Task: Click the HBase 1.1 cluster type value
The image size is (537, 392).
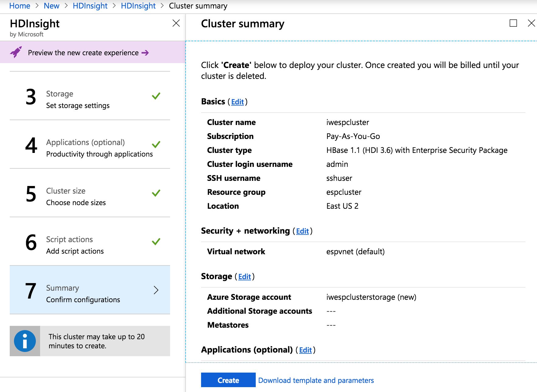Action: coord(417,150)
